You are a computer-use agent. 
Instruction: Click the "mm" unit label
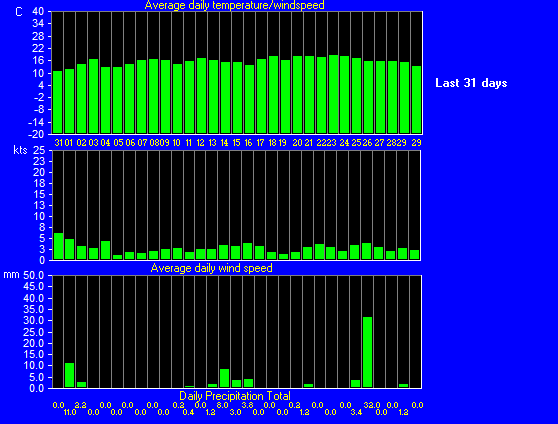(x=11, y=275)
